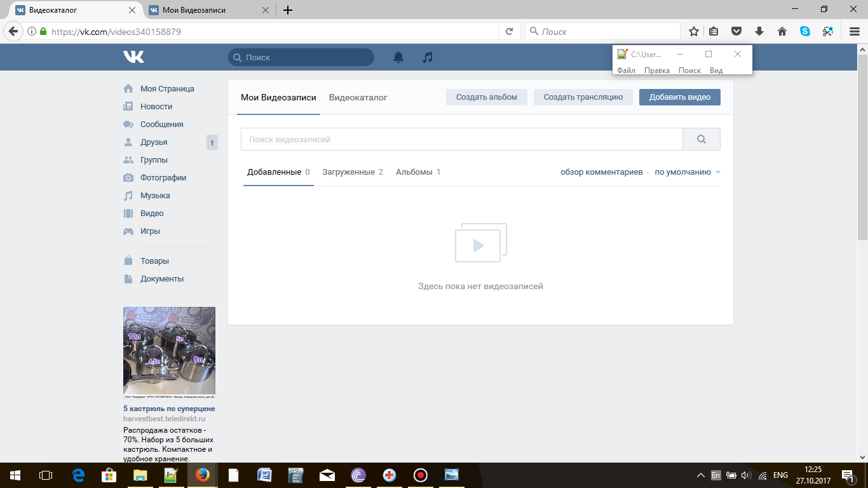Reload the page with refresh icon

pyautogui.click(x=509, y=31)
